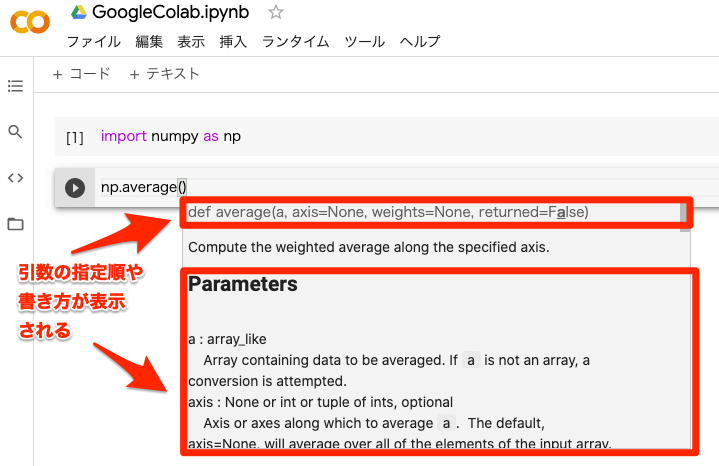Click the import numpy as np cell

coord(400,136)
